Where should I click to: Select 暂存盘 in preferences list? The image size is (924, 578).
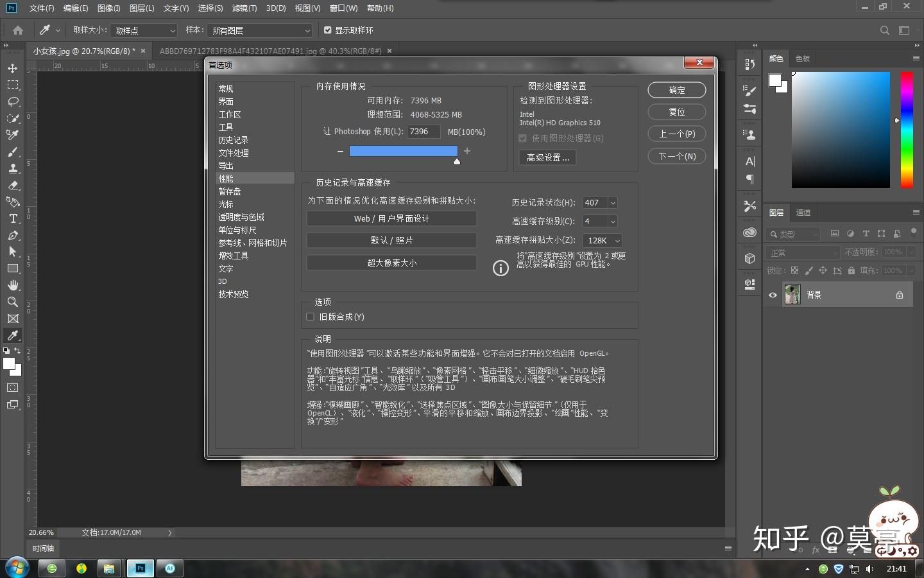pyautogui.click(x=230, y=191)
